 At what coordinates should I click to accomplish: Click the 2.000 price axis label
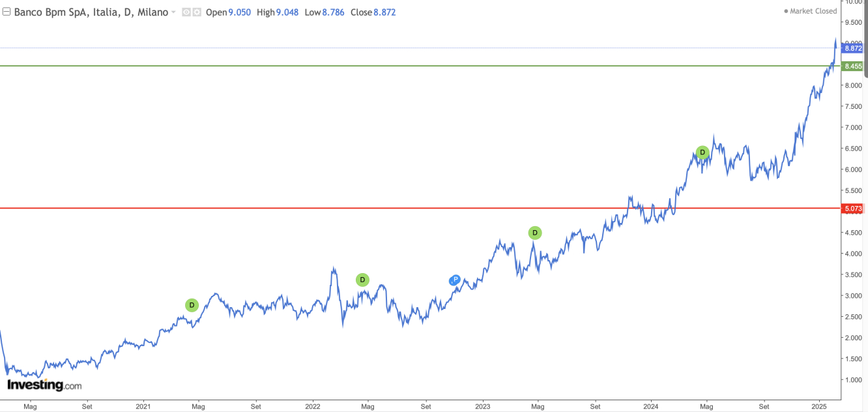[x=853, y=338]
